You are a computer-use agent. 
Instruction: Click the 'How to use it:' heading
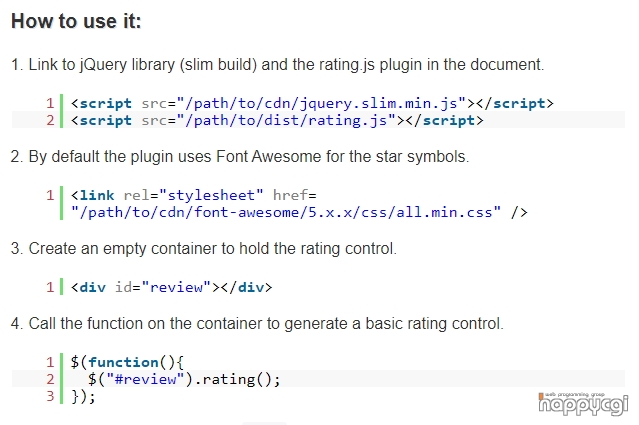76,21
